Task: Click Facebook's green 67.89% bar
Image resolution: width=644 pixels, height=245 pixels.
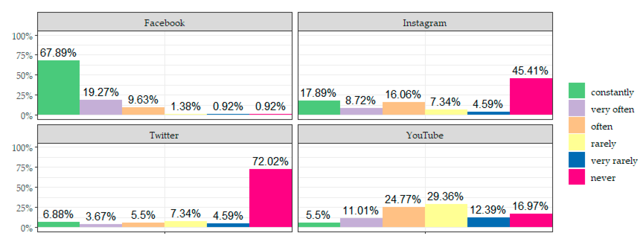Action: point(58,88)
